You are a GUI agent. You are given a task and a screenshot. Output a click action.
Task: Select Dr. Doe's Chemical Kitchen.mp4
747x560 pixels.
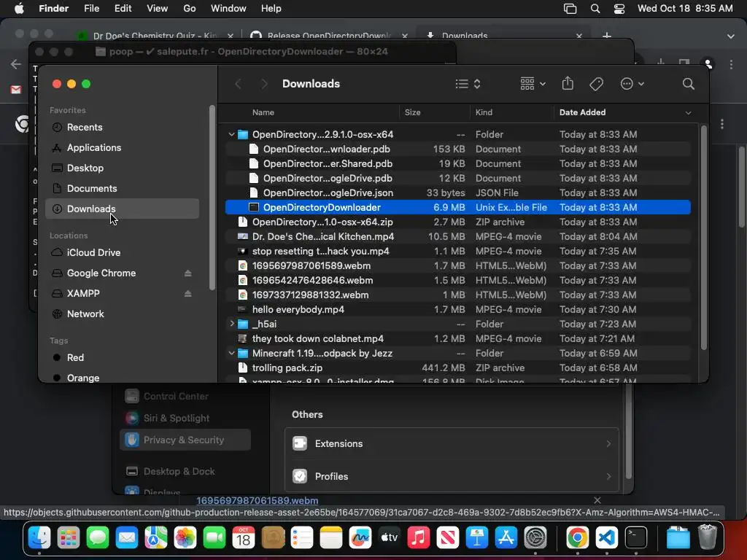click(458, 237)
